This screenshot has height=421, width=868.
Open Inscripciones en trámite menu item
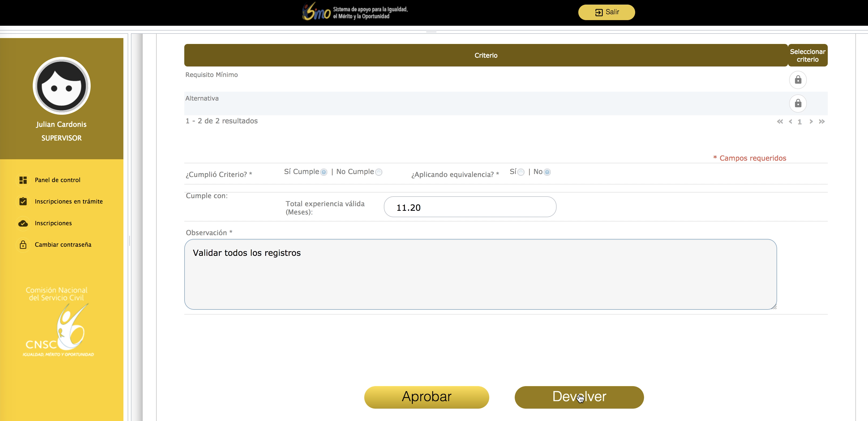click(68, 201)
